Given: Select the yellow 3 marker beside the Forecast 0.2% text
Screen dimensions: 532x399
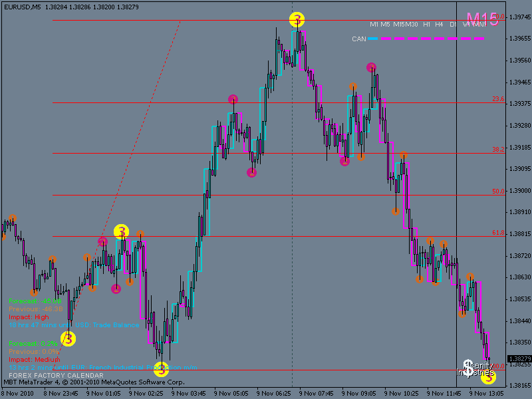Looking at the screenshot, I should 68,338.
